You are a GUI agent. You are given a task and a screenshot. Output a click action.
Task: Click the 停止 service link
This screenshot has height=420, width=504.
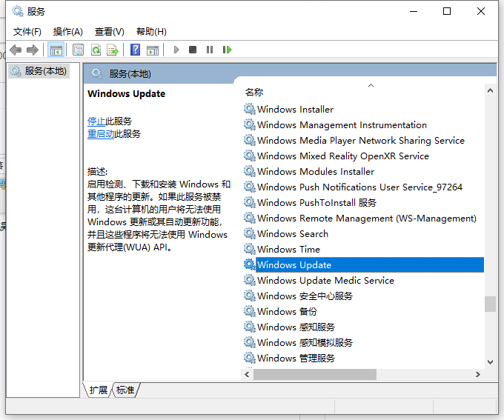pos(96,121)
